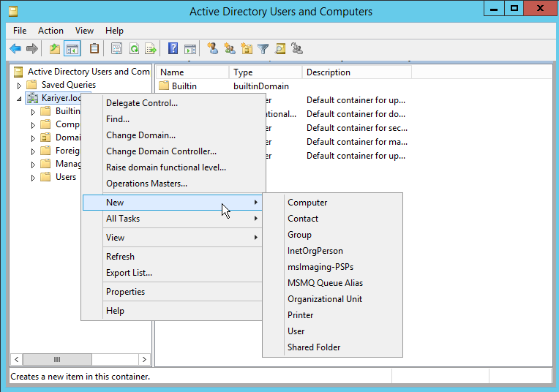
Task: Open the View menu in menu bar
Action: (x=84, y=31)
